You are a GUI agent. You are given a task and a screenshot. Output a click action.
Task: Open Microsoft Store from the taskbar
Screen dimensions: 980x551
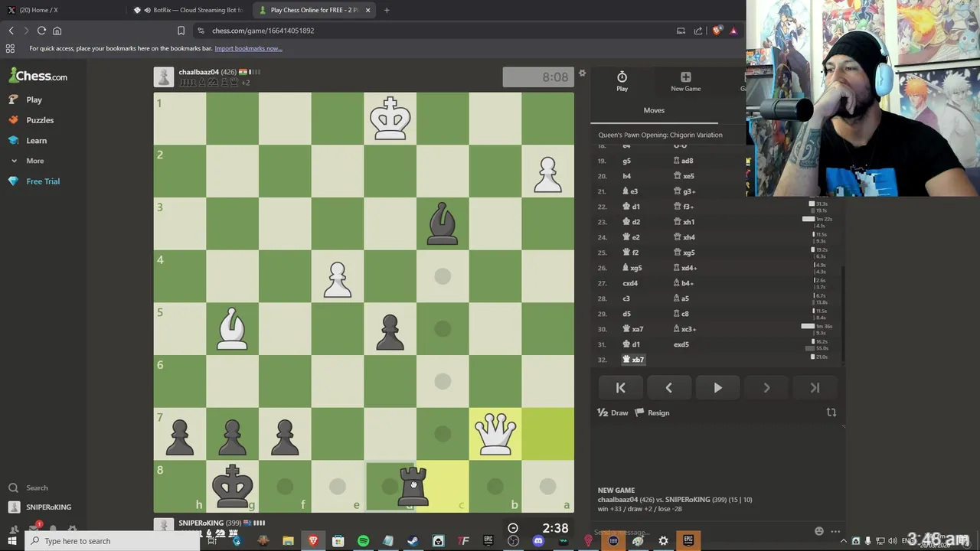[x=338, y=541]
